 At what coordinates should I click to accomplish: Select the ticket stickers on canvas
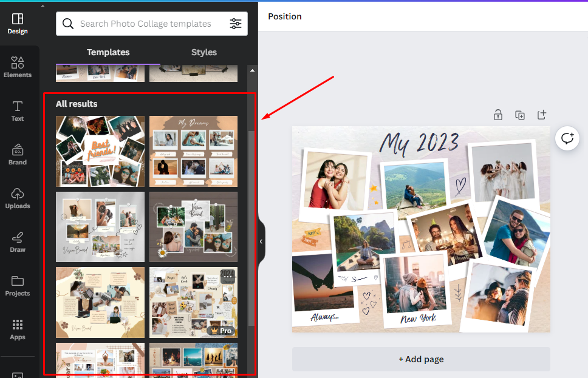click(311, 237)
